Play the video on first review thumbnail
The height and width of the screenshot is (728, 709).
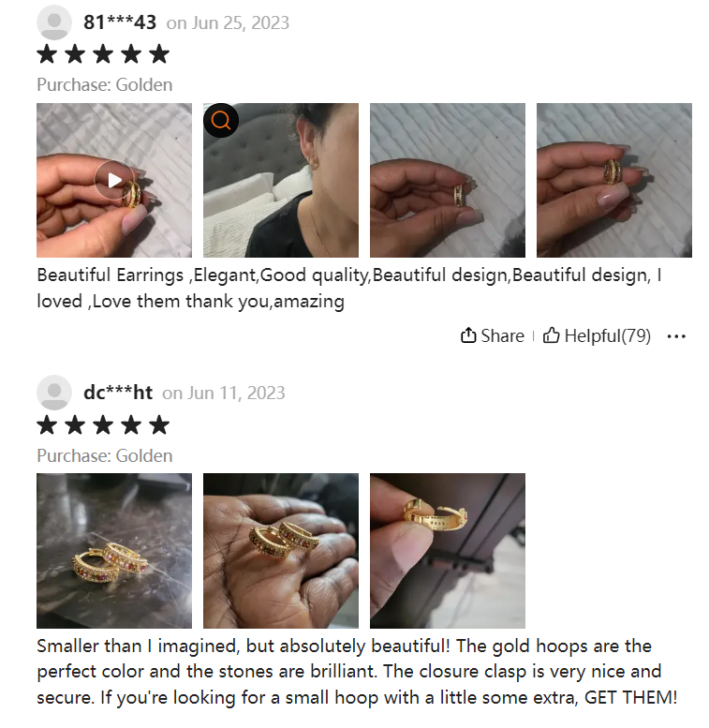pyautogui.click(x=114, y=180)
